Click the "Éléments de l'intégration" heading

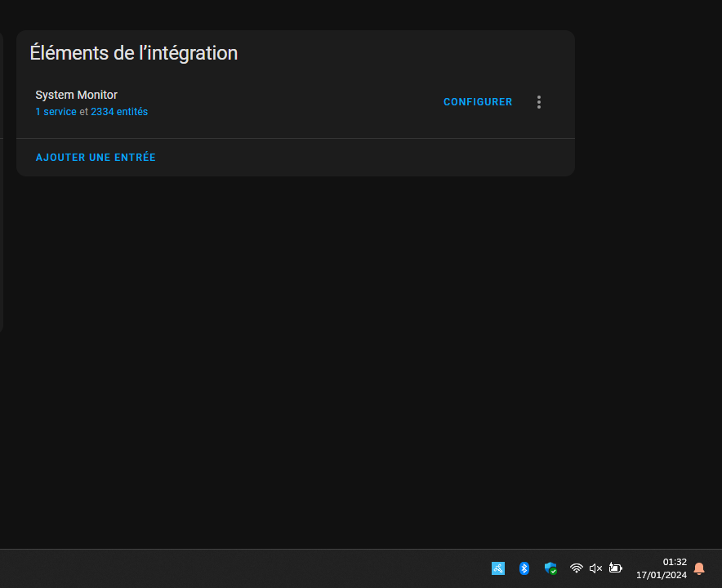click(x=133, y=53)
